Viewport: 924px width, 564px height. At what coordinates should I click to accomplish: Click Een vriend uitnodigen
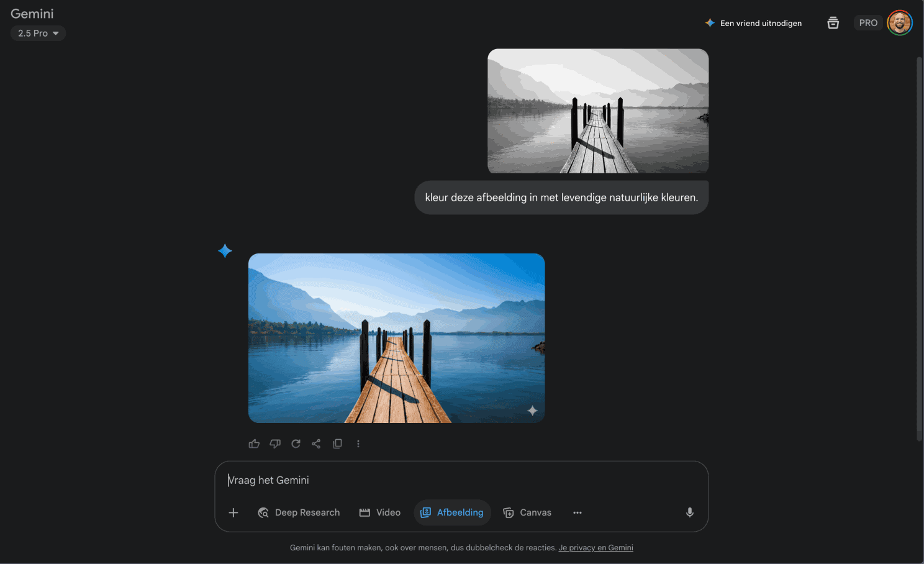coord(753,23)
